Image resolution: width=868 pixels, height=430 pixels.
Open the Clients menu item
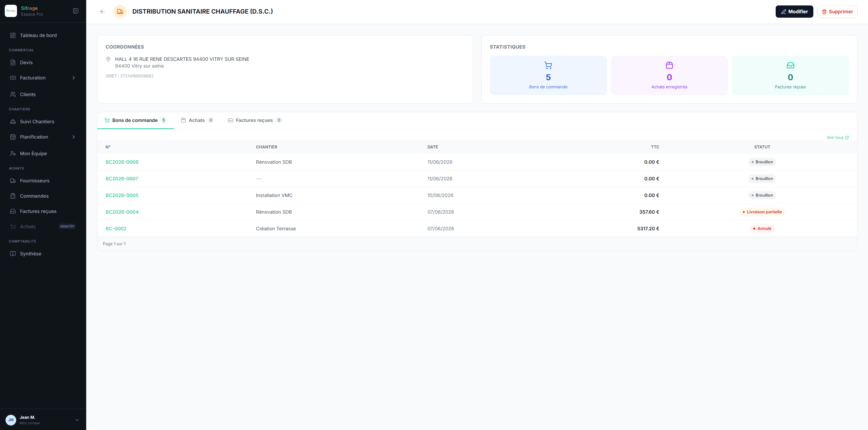coord(43,94)
